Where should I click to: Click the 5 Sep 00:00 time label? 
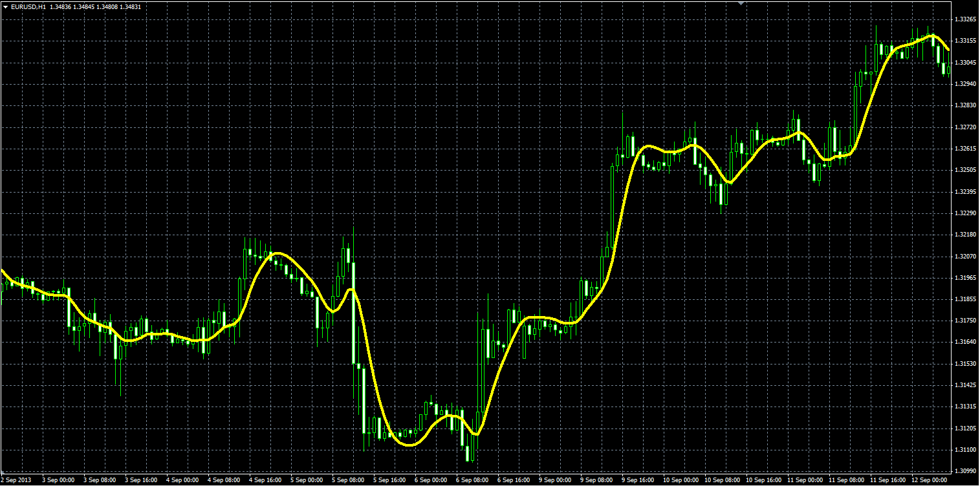click(306, 480)
